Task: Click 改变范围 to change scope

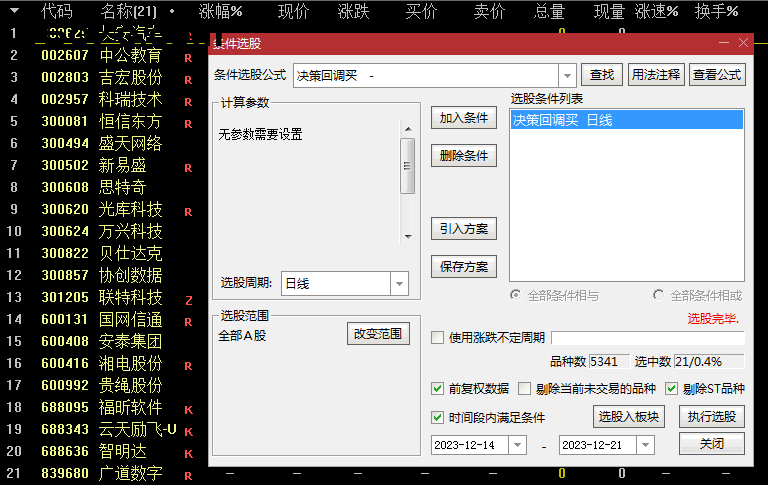Action: pyautogui.click(x=378, y=334)
